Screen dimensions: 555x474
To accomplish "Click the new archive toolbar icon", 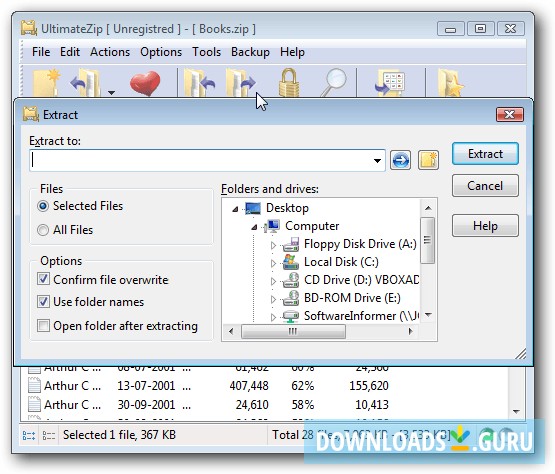I will 46,83.
